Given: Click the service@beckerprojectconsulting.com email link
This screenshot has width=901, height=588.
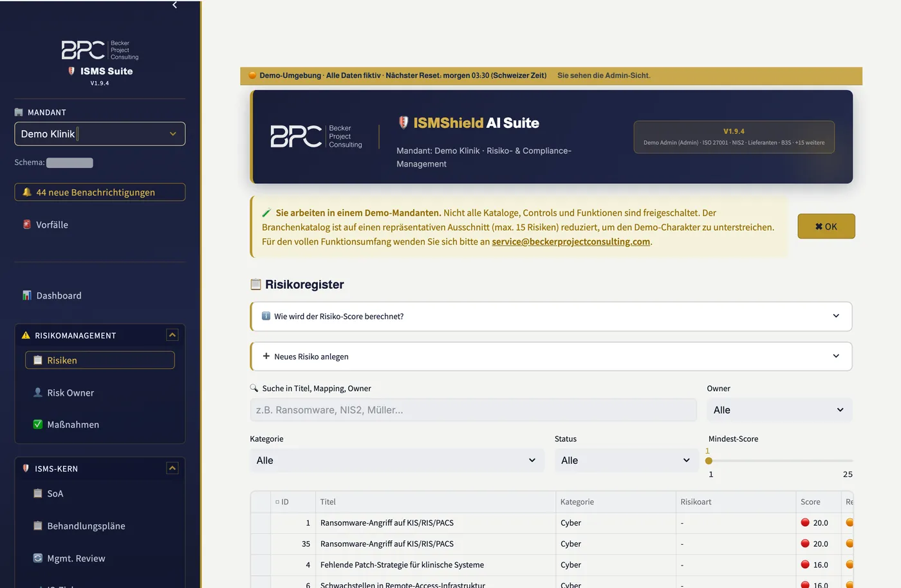Looking at the screenshot, I should click(x=571, y=242).
